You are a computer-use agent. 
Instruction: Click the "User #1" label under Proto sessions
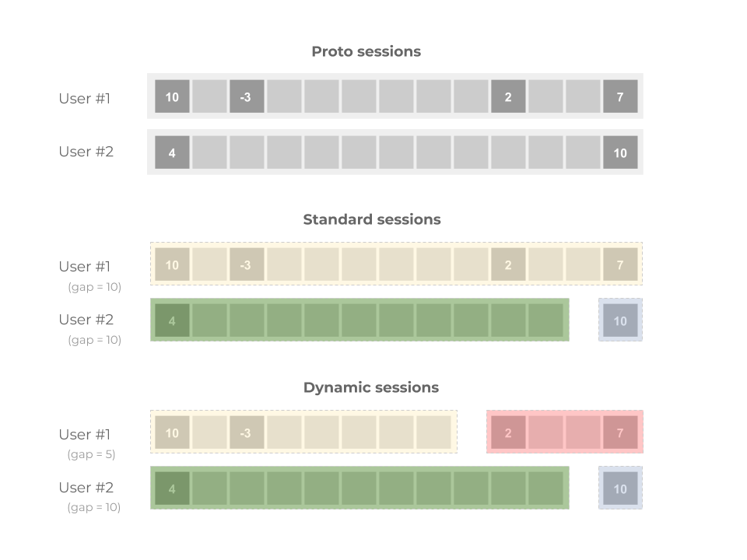coord(86,99)
